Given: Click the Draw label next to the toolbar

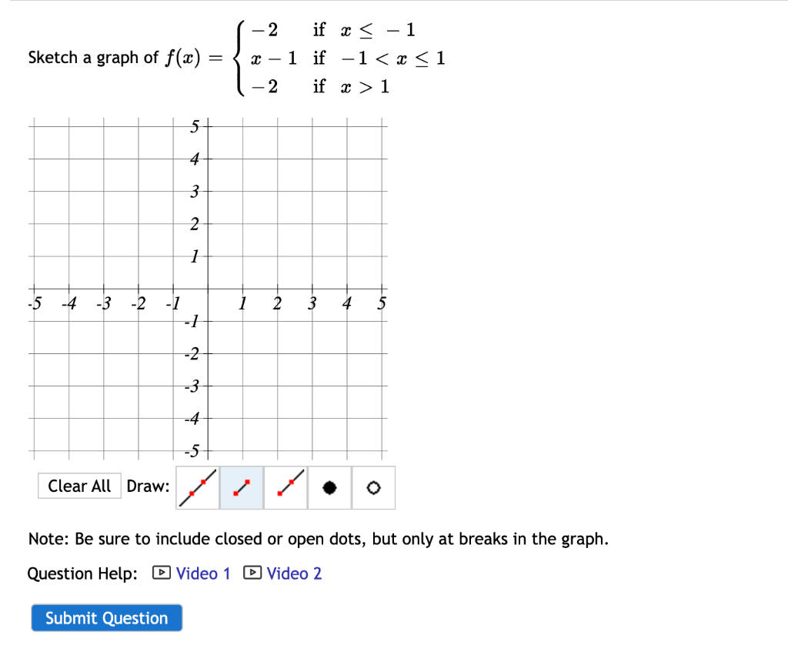Looking at the screenshot, I should [x=149, y=486].
